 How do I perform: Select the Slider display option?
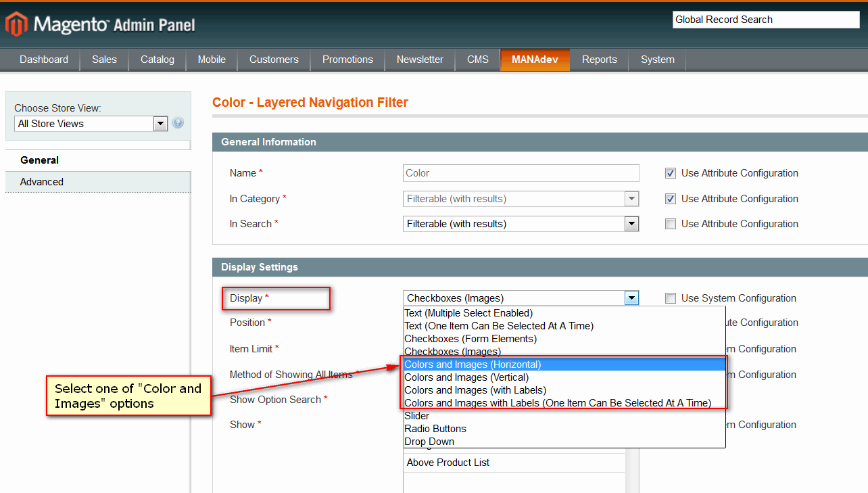(564, 416)
